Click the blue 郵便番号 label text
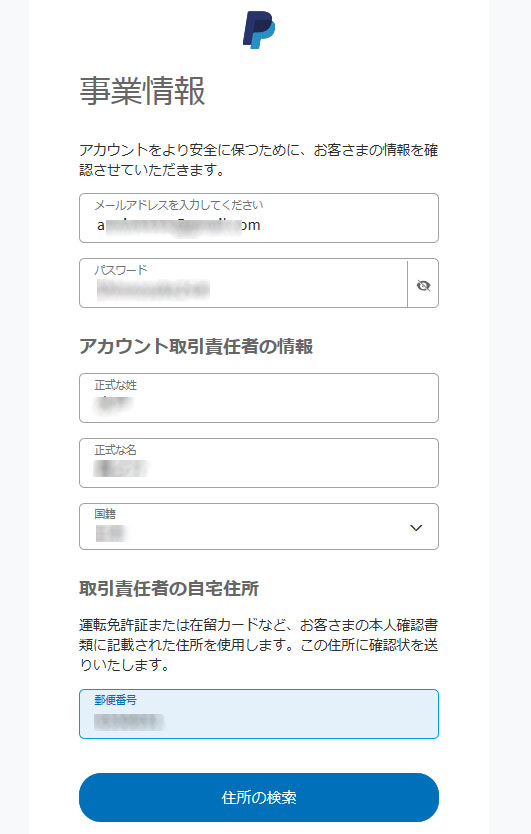Screen dimensions: 531x834 [115, 700]
